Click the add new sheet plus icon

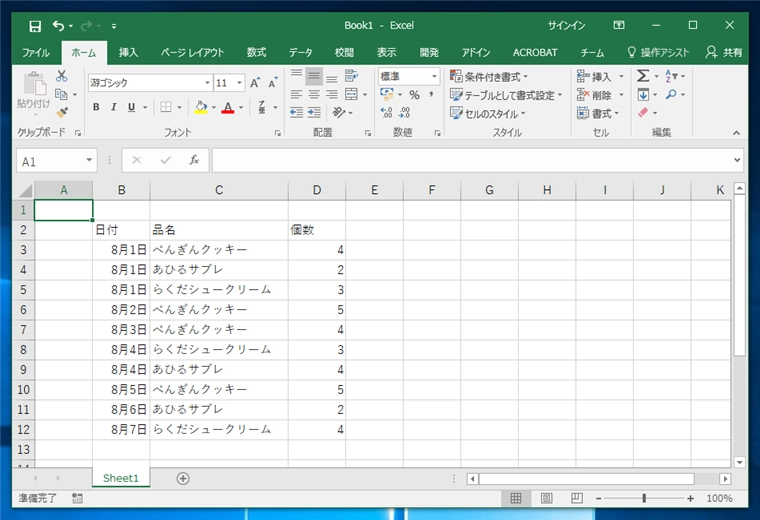point(183,479)
